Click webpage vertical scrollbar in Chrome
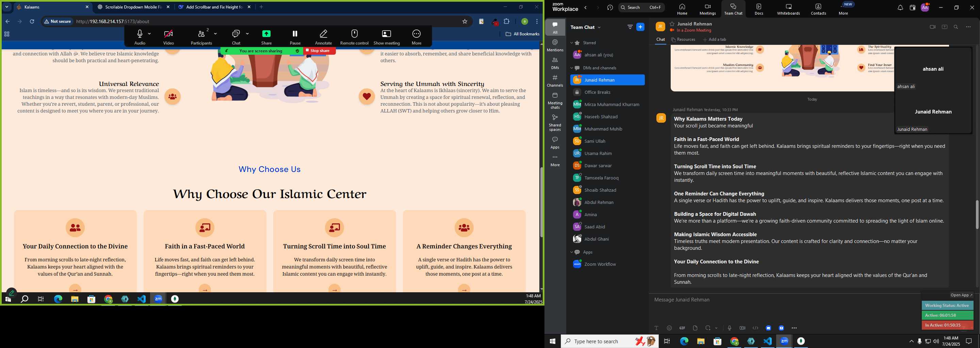980x348 pixels. pyautogui.click(x=541, y=202)
